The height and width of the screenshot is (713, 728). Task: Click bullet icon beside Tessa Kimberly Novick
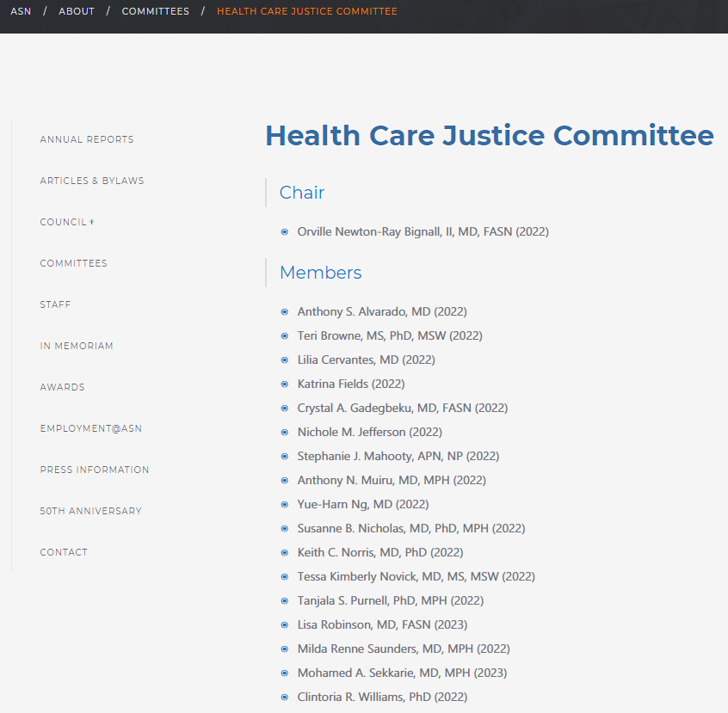coord(285,577)
